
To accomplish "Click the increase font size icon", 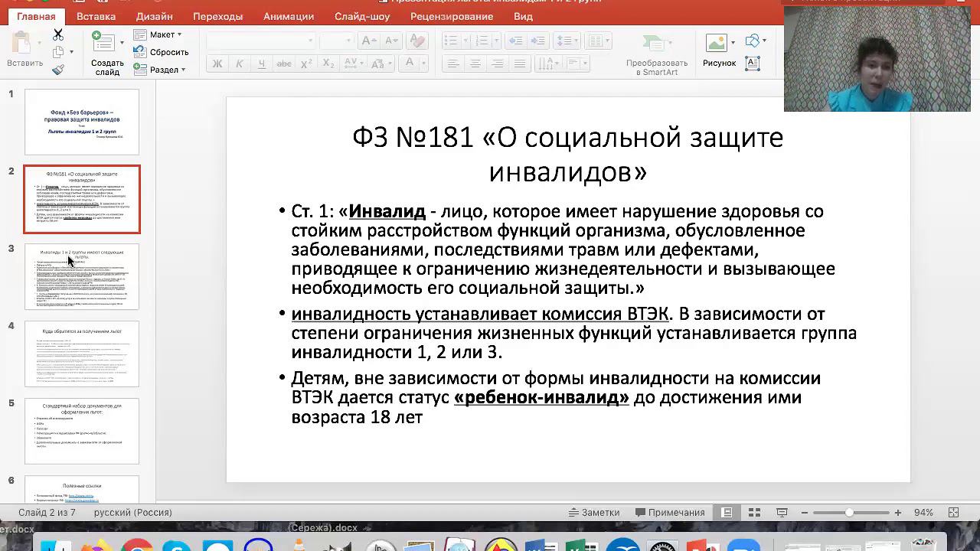I will pyautogui.click(x=368, y=41).
